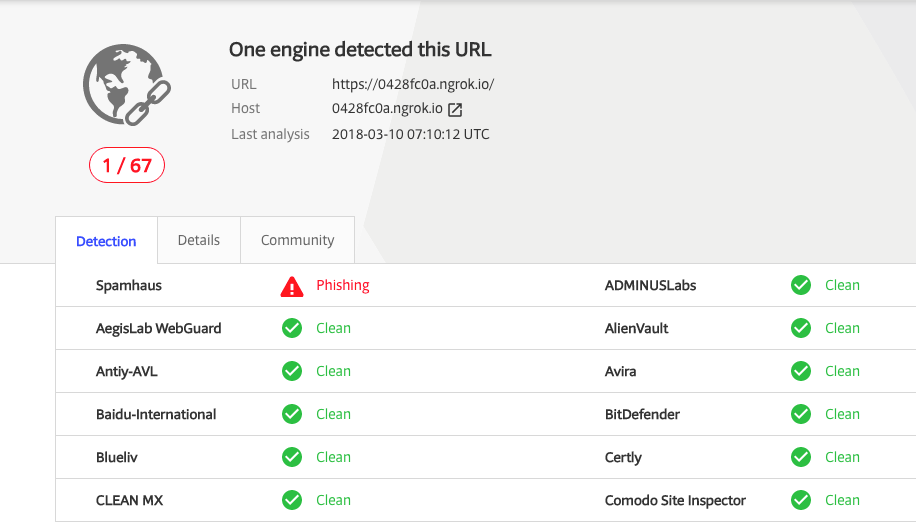Viewport: 916px width, 522px height.
Task: Click green checkmark beside Certly
Action: (x=801, y=457)
